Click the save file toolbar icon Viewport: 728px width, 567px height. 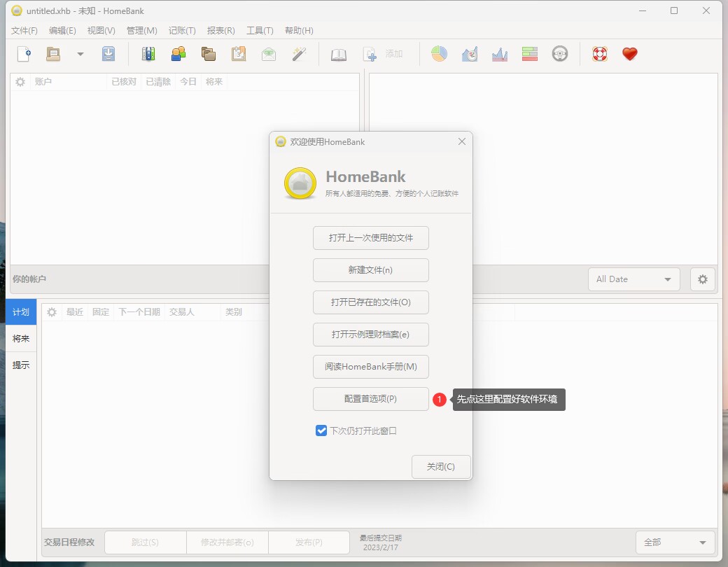point(108,54)
